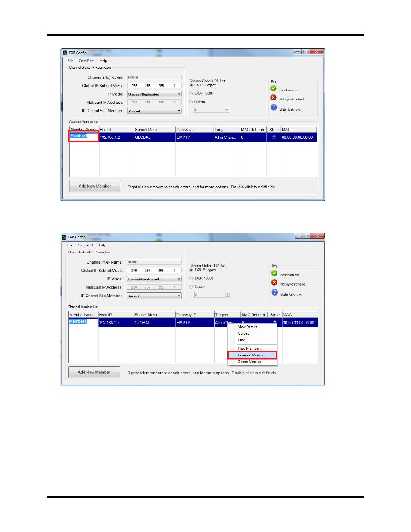Screen dimensions: 411x532
Task: Click Member1 state question icon in upper window
Action: (274, 137)
